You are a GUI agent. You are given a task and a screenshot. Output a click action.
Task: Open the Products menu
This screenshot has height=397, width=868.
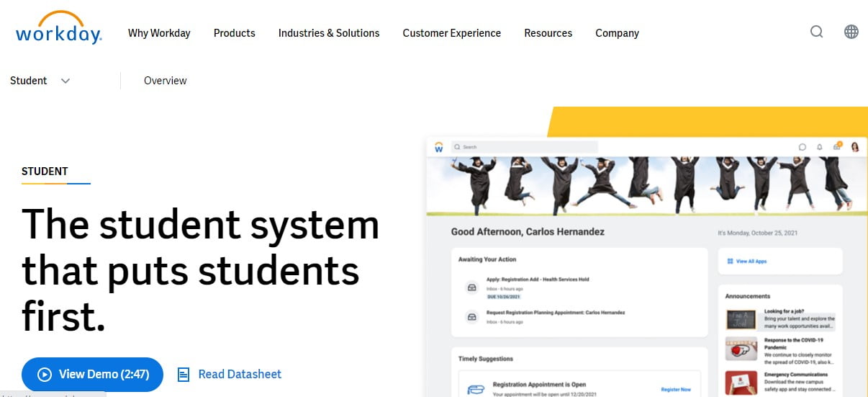(235, 33)
